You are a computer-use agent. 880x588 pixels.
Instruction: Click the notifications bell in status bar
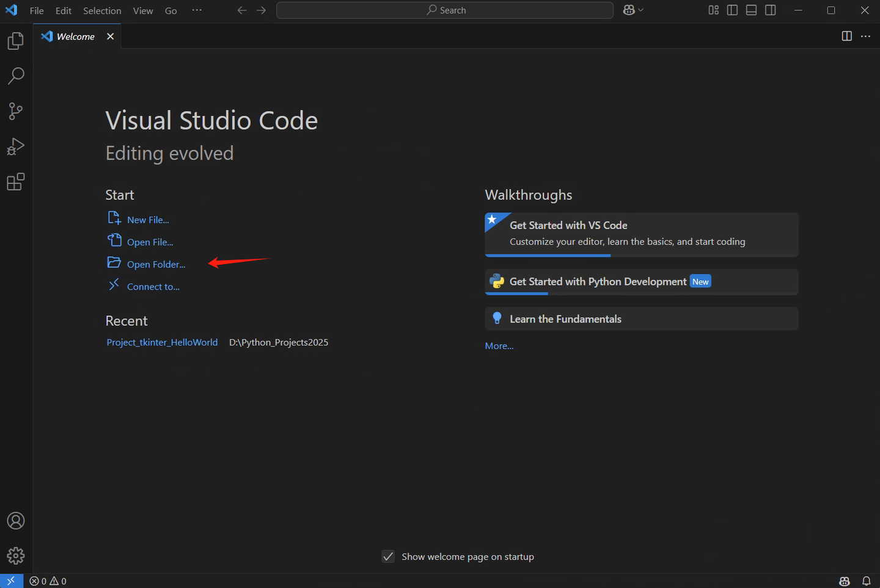[867, 581]
